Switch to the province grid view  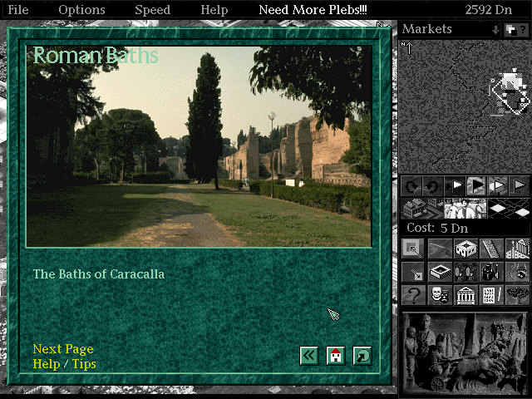tap(508, 209)
